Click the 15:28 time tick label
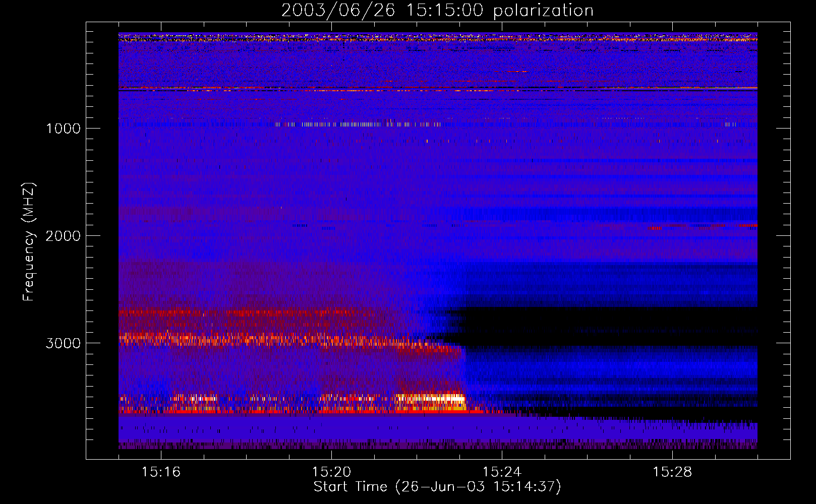This screenshot has height=504, width=816. click(x=672, y=472)
